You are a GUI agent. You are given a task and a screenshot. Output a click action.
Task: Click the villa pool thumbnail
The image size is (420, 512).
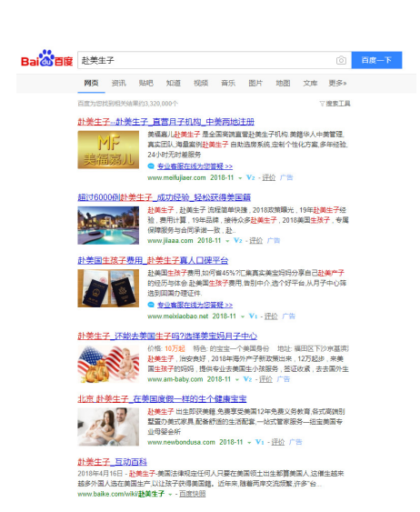pyautogui.click(x=108, y=226)
